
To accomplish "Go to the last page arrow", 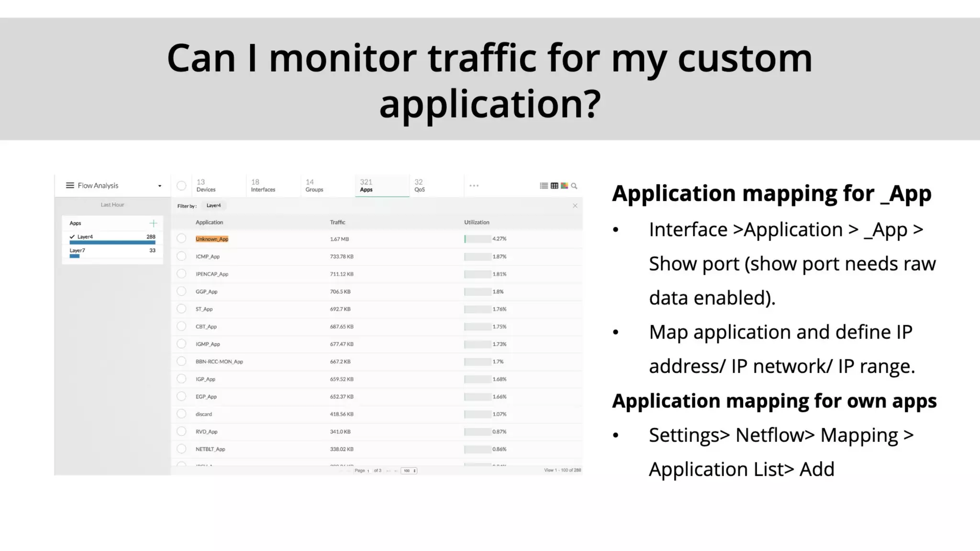I will point(396,471).
